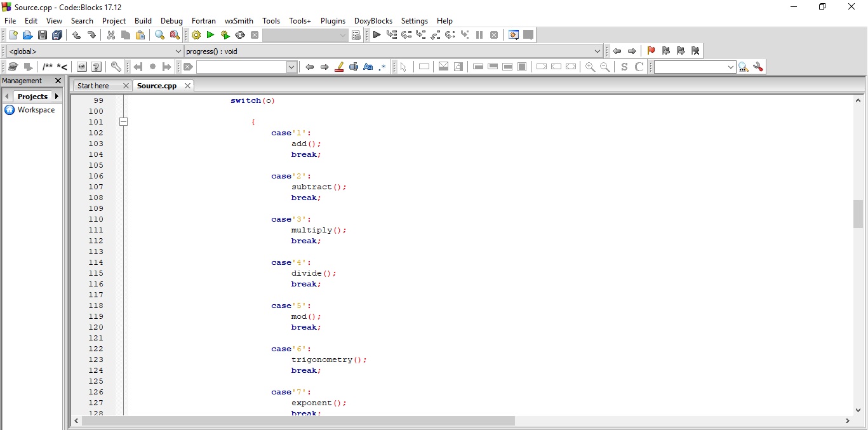868x430 pixels.
Task: Rebuild the project icon
Action: pos(240,35)
